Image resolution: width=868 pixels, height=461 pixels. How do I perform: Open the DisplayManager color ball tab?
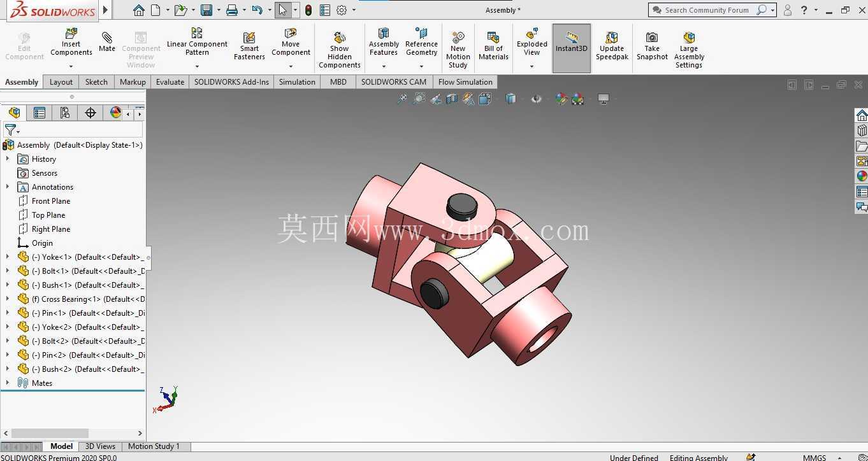(x=115, y=113)
